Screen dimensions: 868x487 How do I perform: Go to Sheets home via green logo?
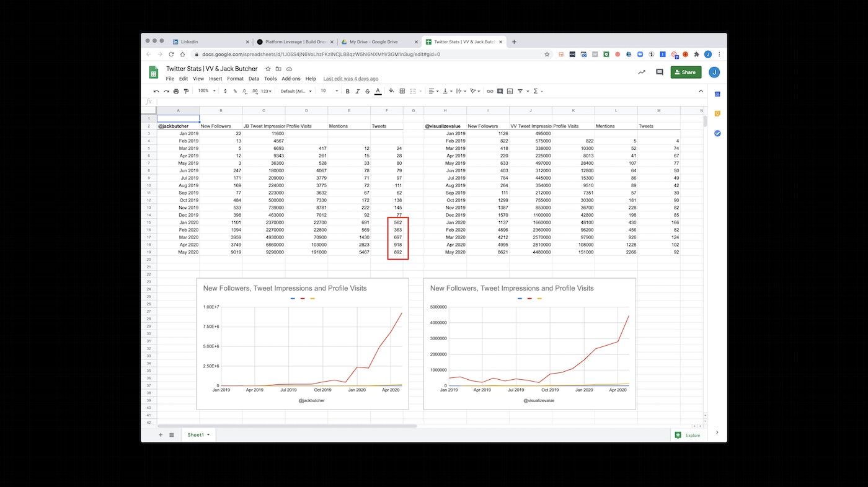(x=154, y=72)
